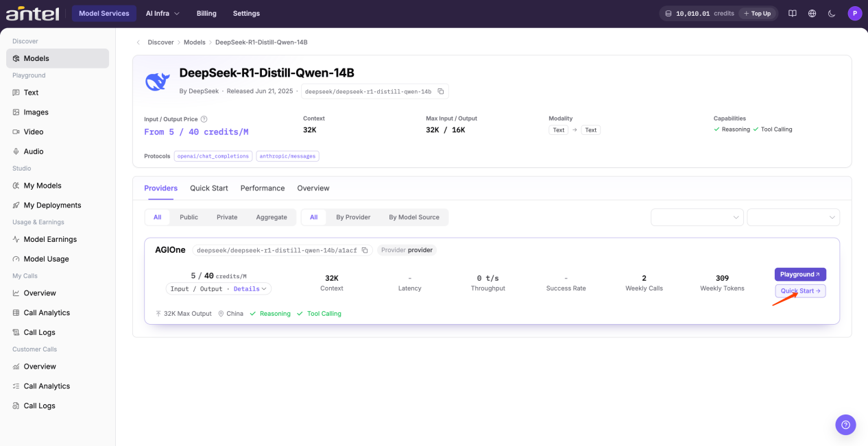This screenshot has width=868, height=446.
Task: Open Call Analytics under Customer Calls
Action: click(58, 386)
